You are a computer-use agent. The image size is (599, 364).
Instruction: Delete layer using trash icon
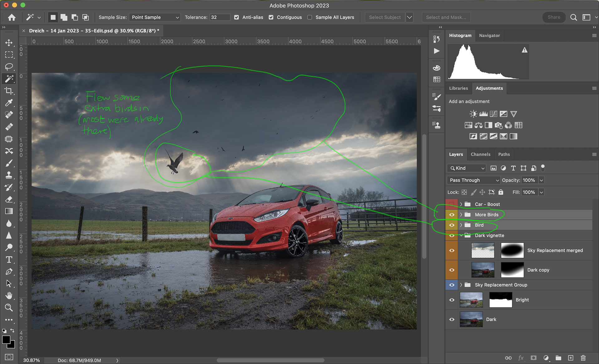pos(583,358)
